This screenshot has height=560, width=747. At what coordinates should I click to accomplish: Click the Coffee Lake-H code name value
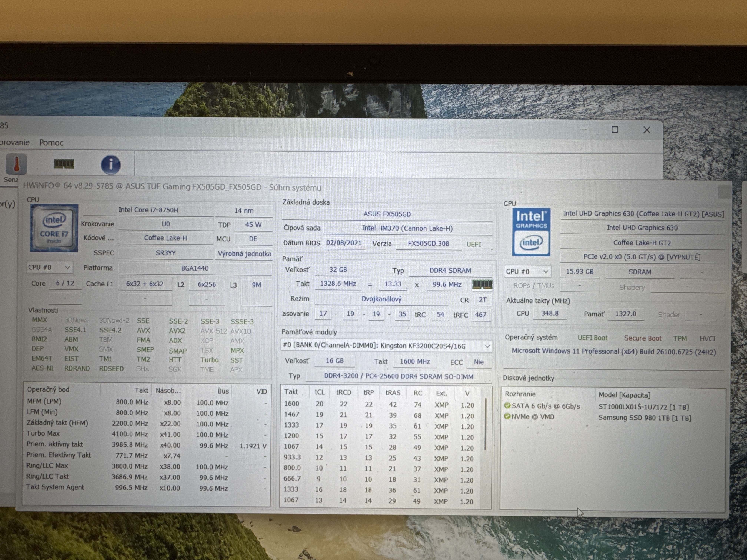coord(165,238)
